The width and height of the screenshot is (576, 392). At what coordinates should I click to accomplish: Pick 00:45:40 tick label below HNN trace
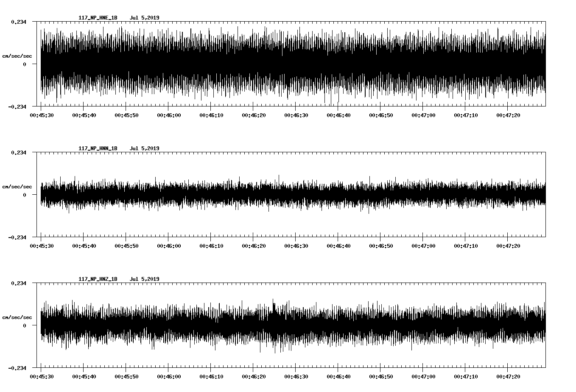84,246
